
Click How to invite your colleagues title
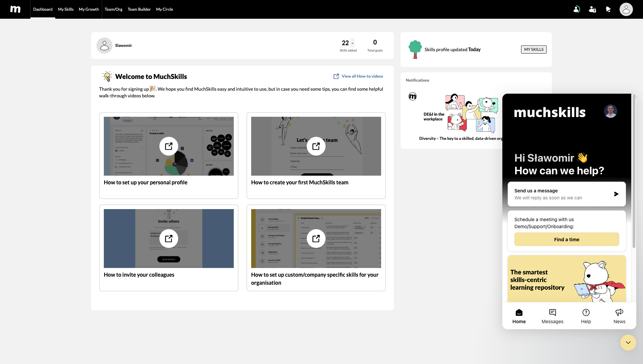click(139, 275)
